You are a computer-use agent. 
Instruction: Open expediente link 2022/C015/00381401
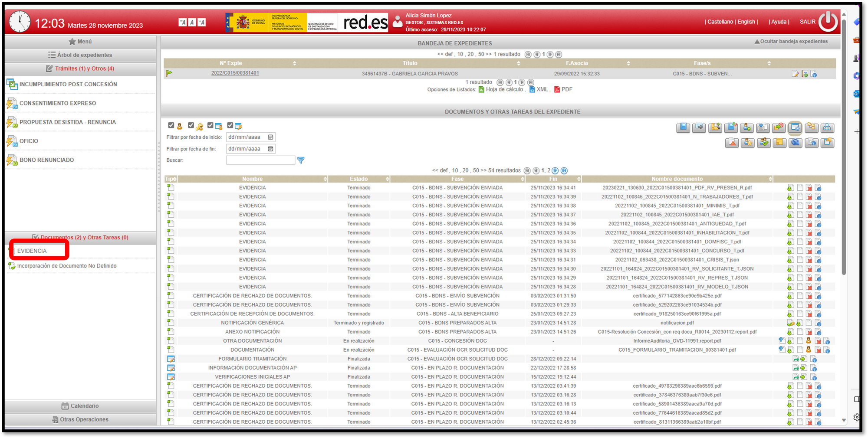tap(235, 73)
